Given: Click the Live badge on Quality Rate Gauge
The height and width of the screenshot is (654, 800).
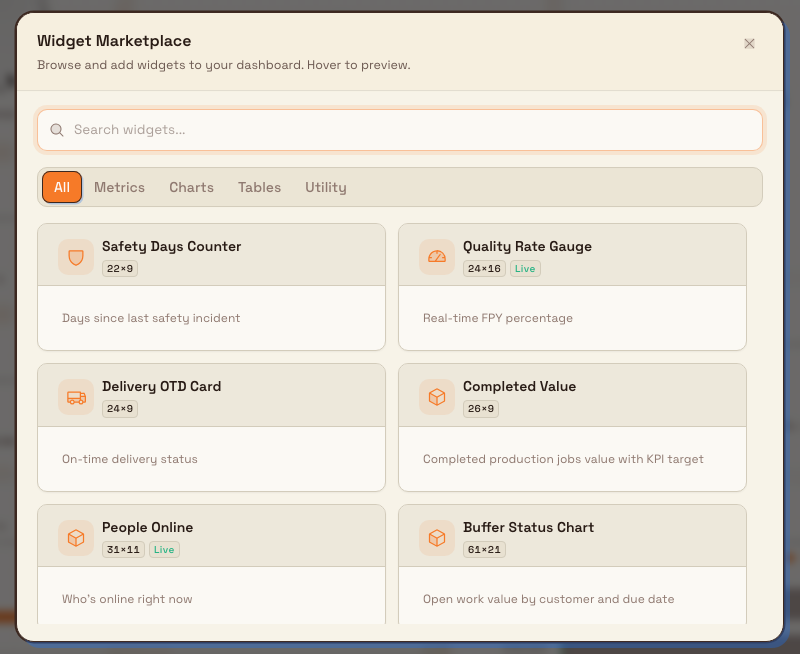Looking at the screenshot, I should pyautogui.click(x=525, y=269).
